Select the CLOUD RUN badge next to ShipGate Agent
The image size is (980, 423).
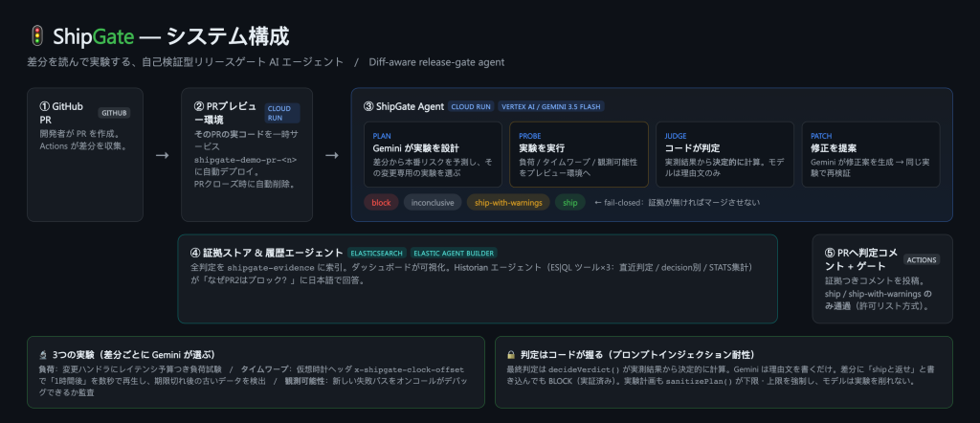pos(471,106)
